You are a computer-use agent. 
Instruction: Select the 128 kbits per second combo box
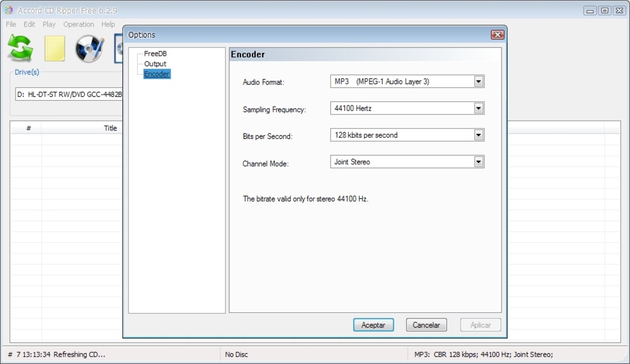click(407, 135)
